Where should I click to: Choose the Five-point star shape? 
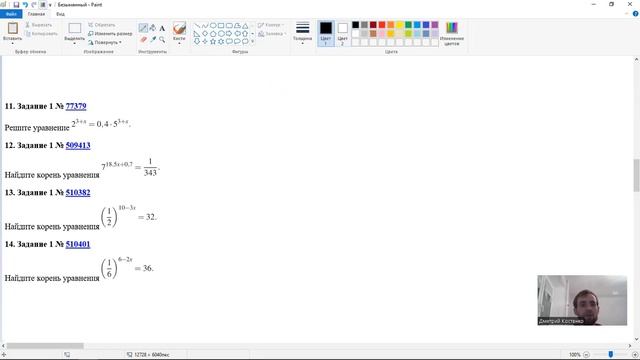[213, 41]
